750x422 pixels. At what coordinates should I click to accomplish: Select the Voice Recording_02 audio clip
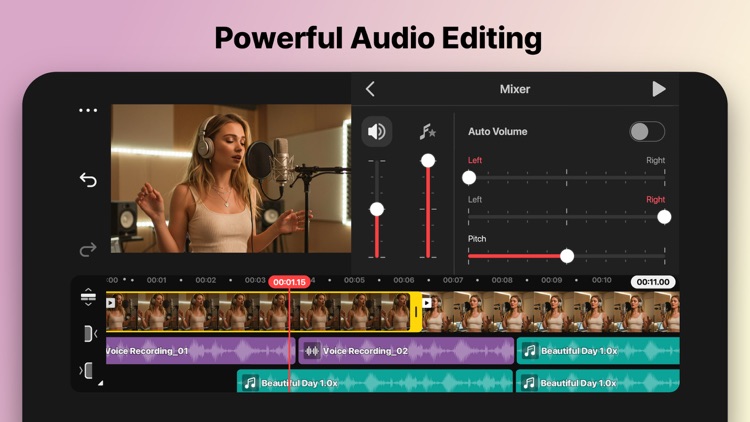(406, 351)
